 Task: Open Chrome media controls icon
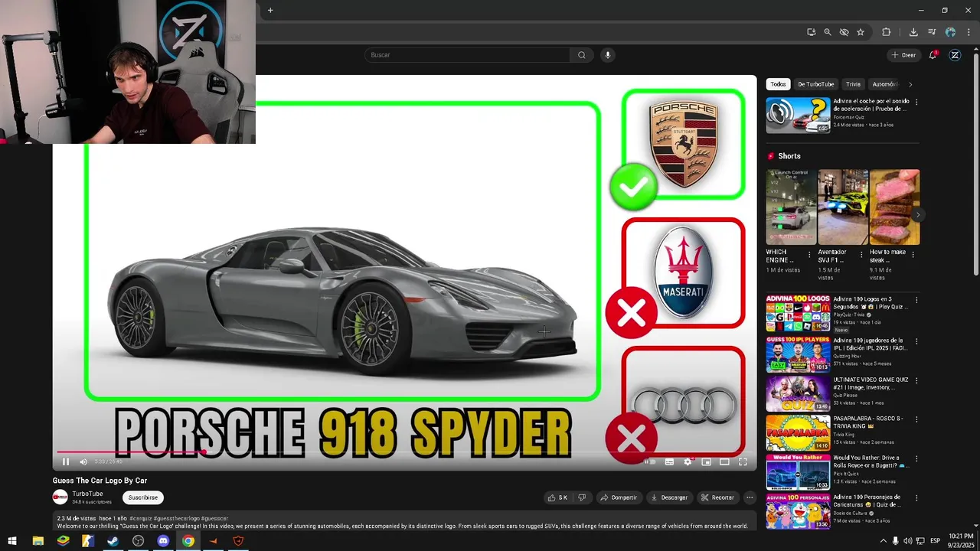(932, 32)
